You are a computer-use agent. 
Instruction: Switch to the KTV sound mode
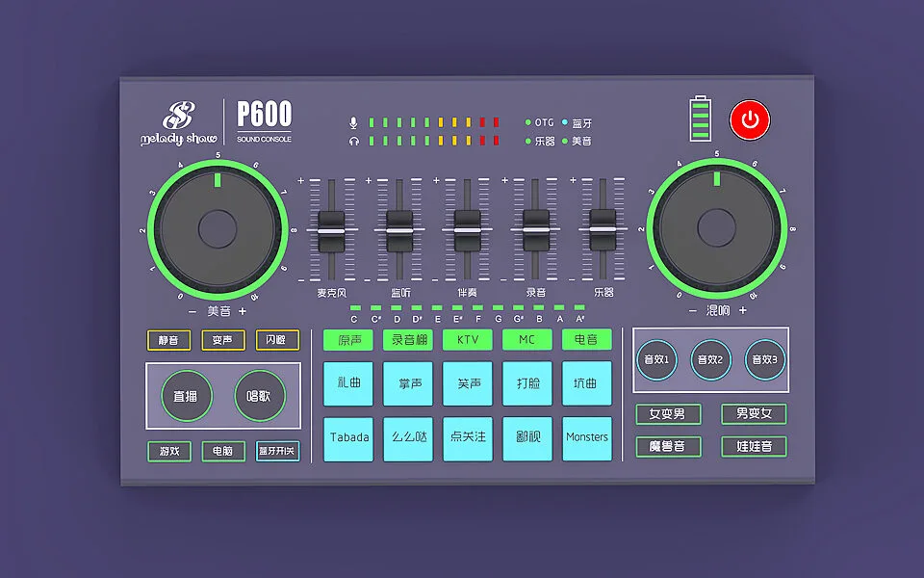click(x=467, y=340)
